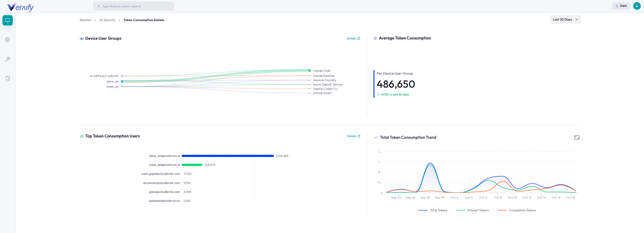
Task: Open the documents sidebar icon
Action: point(8,79)
